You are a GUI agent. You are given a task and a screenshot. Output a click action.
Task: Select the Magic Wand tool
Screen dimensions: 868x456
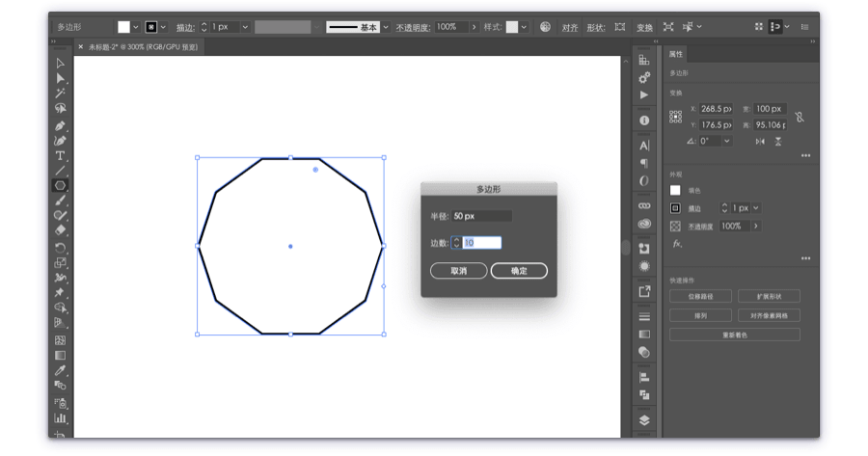click(x=60, y=93)
